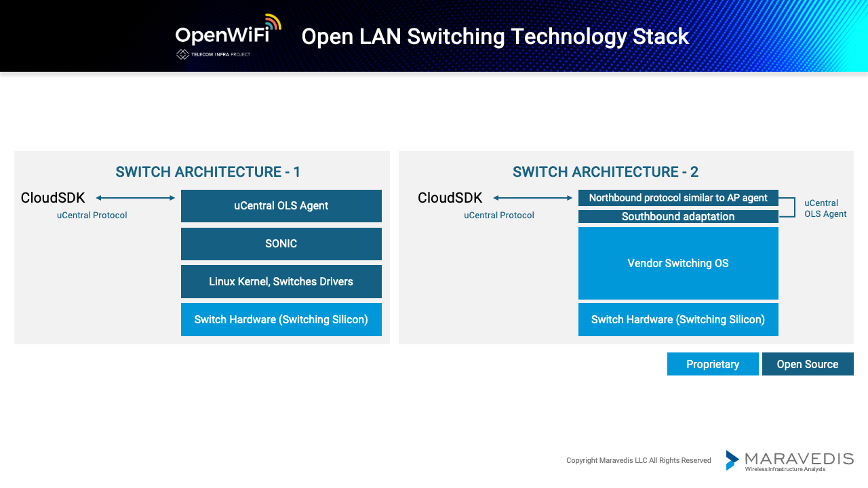Click the Switch Architecture - 2 heading
The image size is (868, 488).
coord(606,171)
